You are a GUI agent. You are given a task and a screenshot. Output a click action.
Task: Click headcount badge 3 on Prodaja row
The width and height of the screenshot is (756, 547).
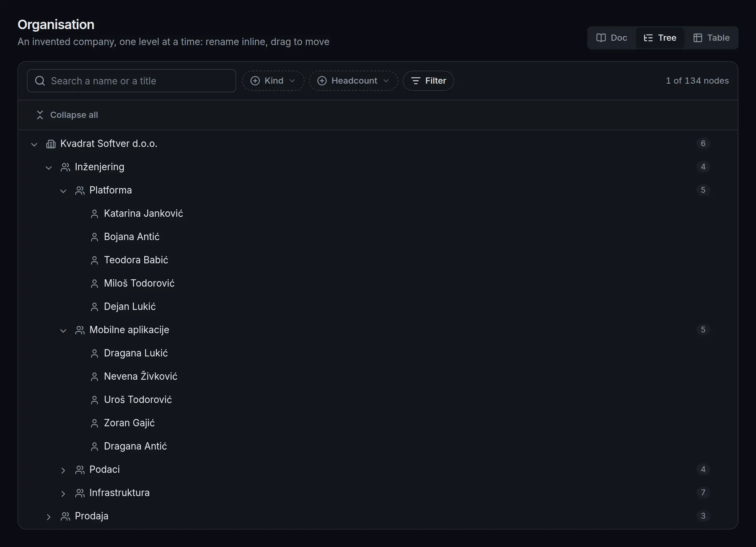click(703, 516)
